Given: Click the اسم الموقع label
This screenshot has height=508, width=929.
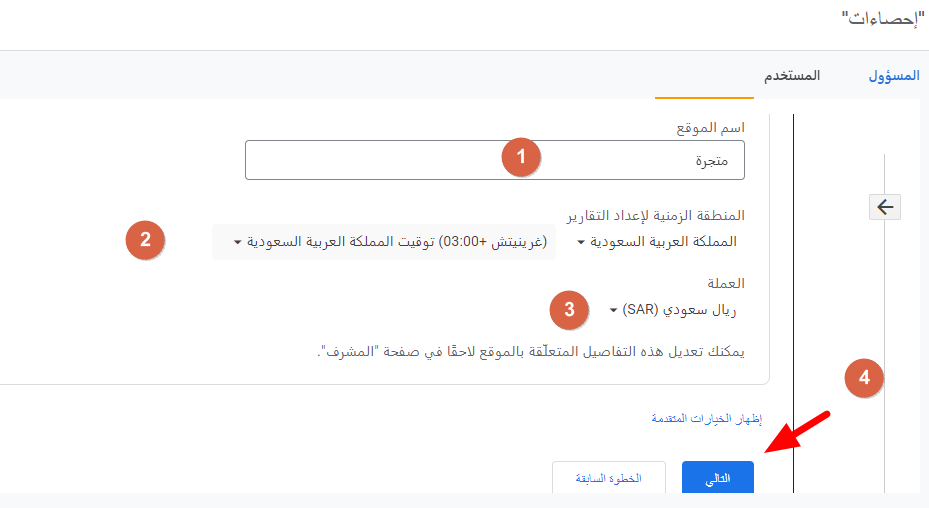Looking at the screenshot, I should pyautogui.click(x=710, y=127).
